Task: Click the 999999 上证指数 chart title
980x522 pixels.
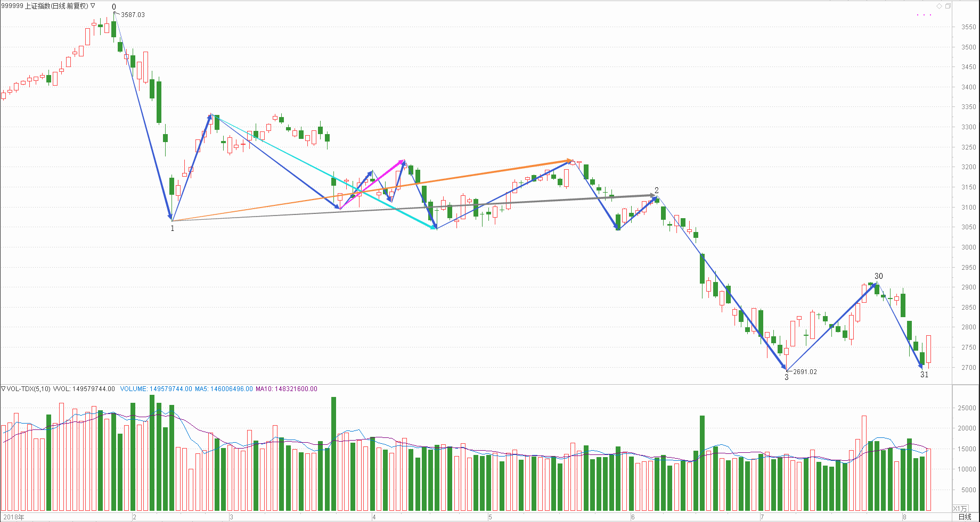Action: tap(44, 6)
